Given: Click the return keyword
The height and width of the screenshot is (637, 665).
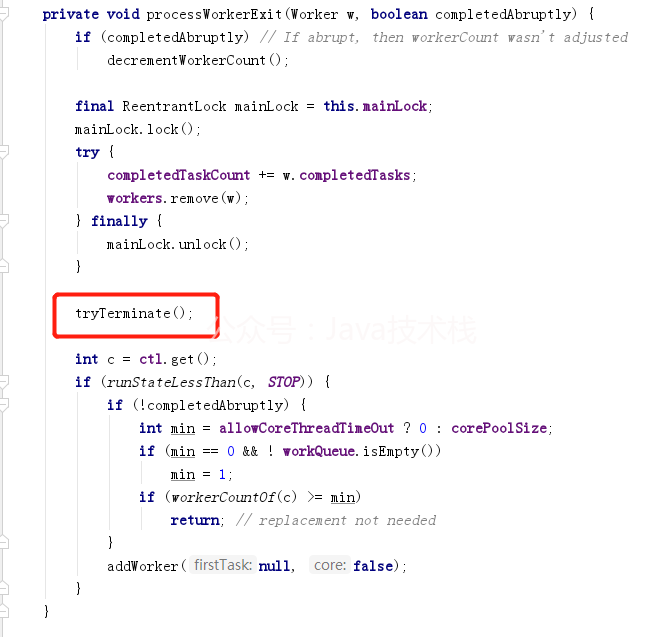Looking at the screenshot, I should pos(195,520).
